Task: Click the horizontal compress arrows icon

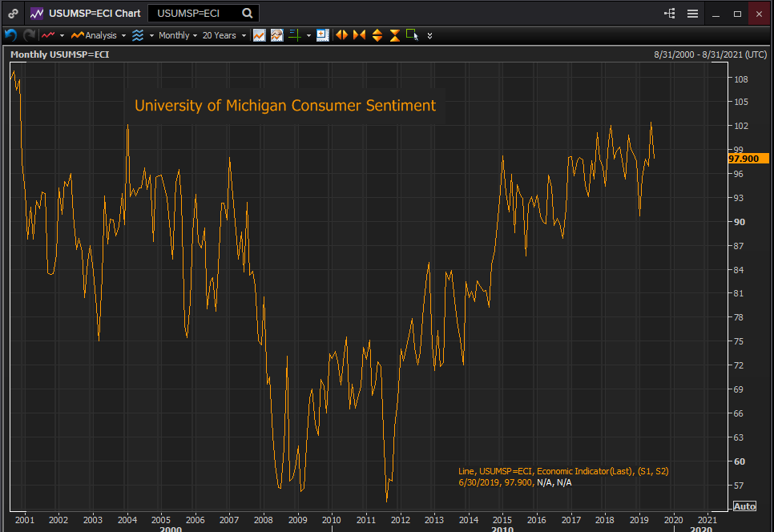Action: coord(359,35)
